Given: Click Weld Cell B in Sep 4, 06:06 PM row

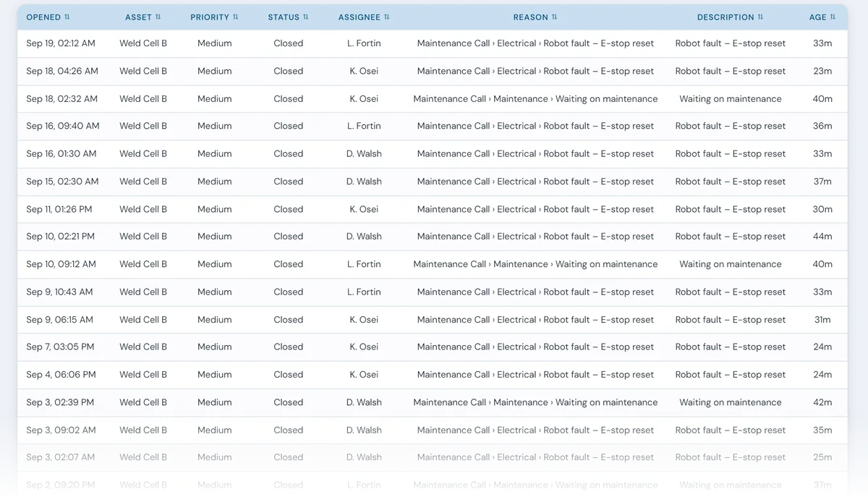Looking at the screenshot, I should [143, 375].
